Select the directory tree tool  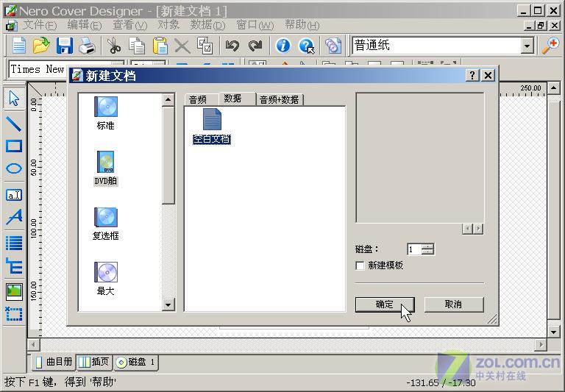click(x=14, y=266)
